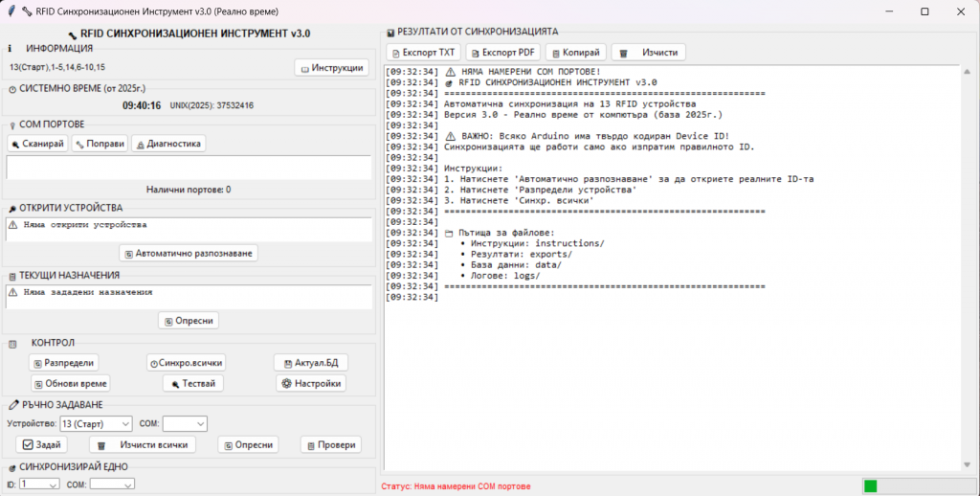Click Синхро.всички button
The height and width of the screenshot is (496, 980).
pos(186,363)
